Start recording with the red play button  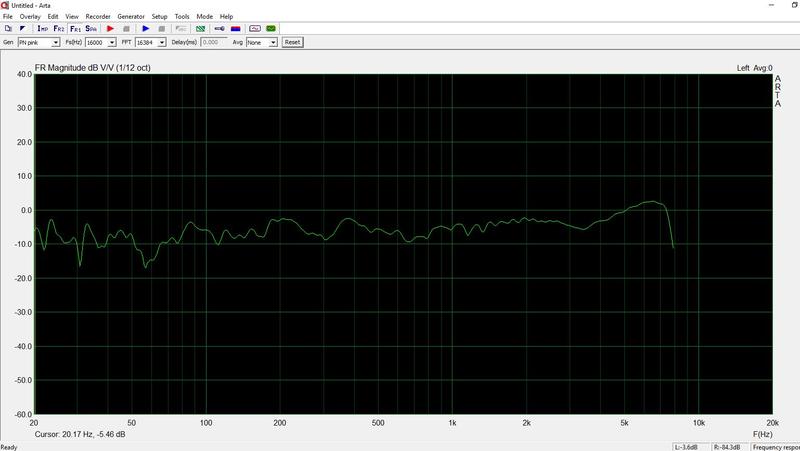(110, 29)
